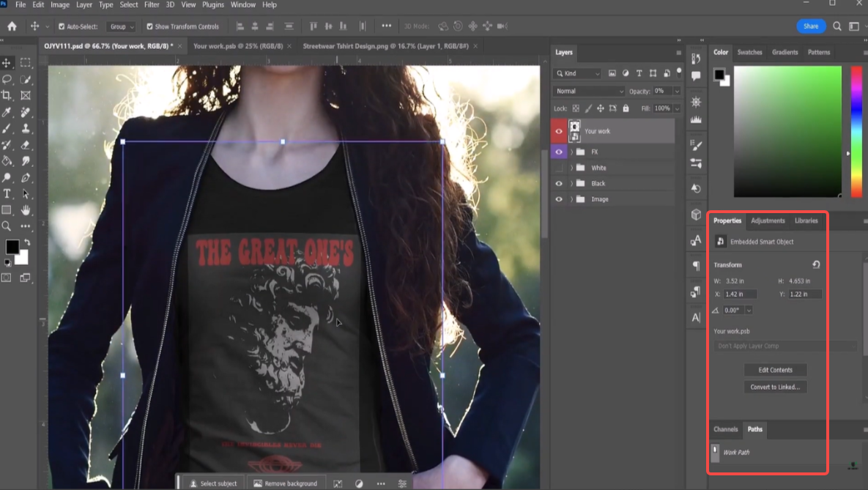
Task: Show the White layer group
Action: pos(559,168)
